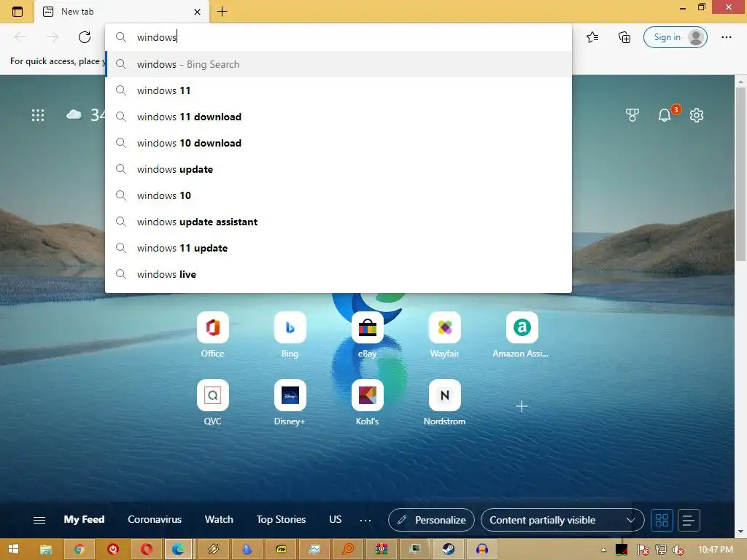
Task: Open the feed hamburger menu
Action: tap(39, 520)
